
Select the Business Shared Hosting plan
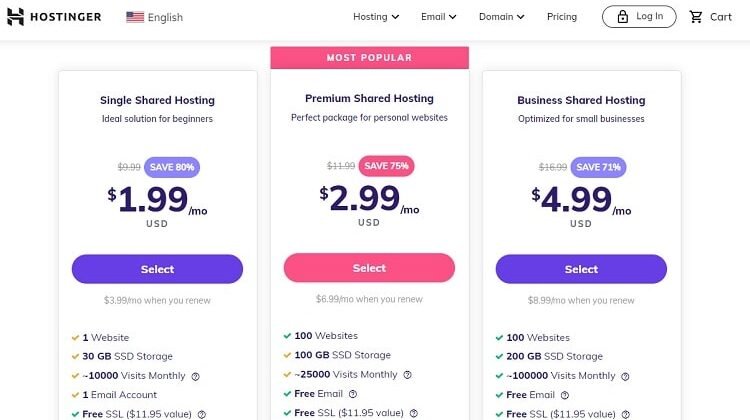(x=581, y=269)
